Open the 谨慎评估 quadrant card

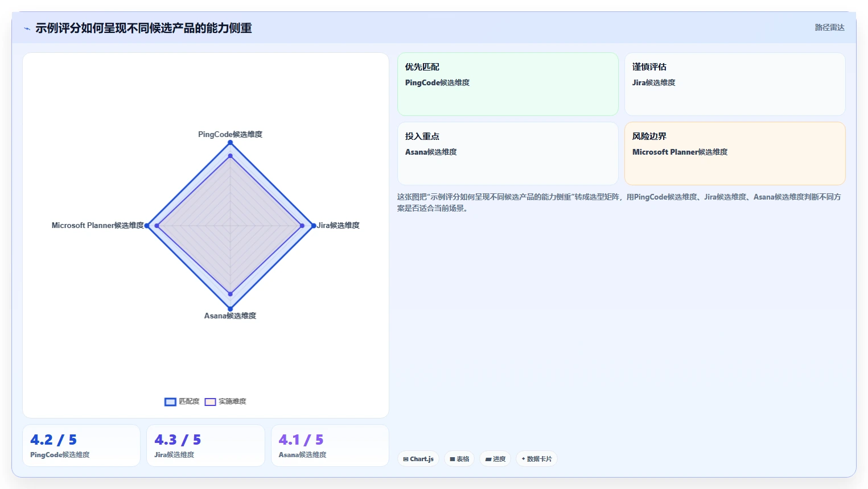pyautogui.click(x=735, y=84)
